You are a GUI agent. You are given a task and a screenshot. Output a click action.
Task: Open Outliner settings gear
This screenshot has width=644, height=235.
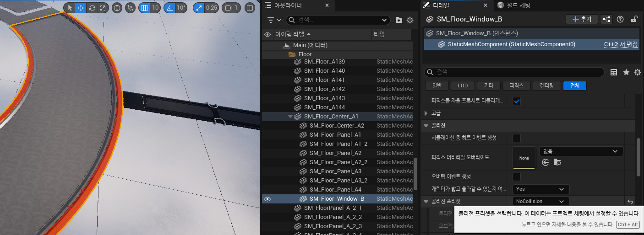pyautogui.click(x=410, y=20)
